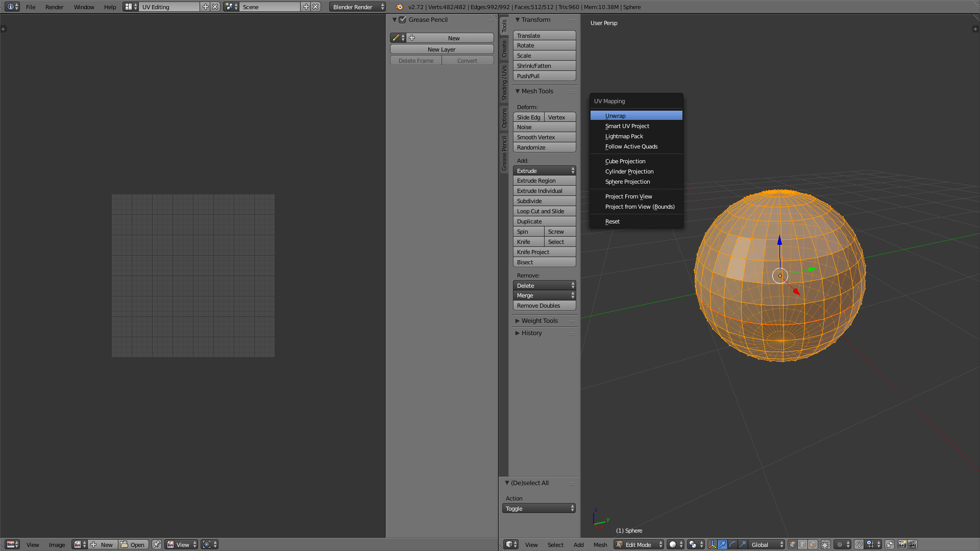This screenshot has height=551, width=980.
Task: Click the pin image icon
Action: [157, 544]
